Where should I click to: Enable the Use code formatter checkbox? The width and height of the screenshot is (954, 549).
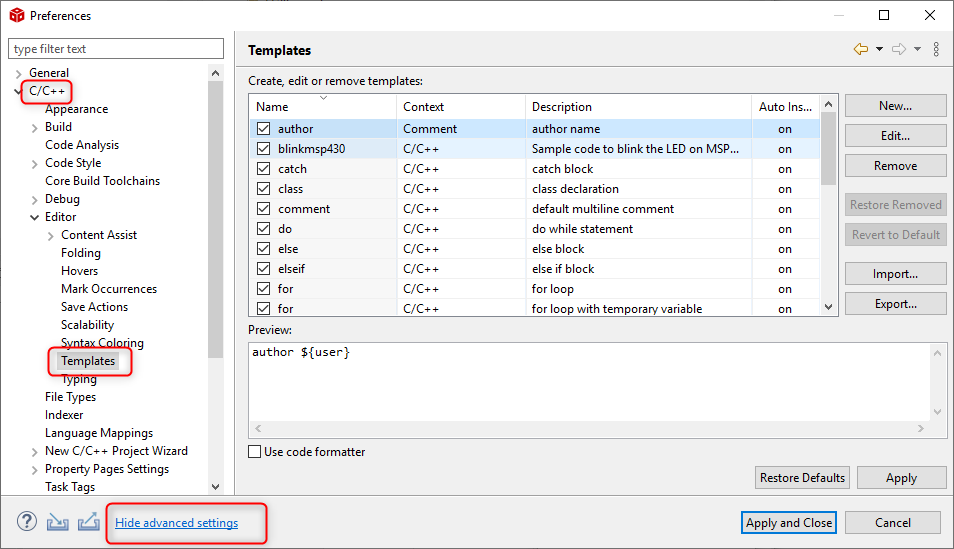pyautogui.click(x=255, y=452)
